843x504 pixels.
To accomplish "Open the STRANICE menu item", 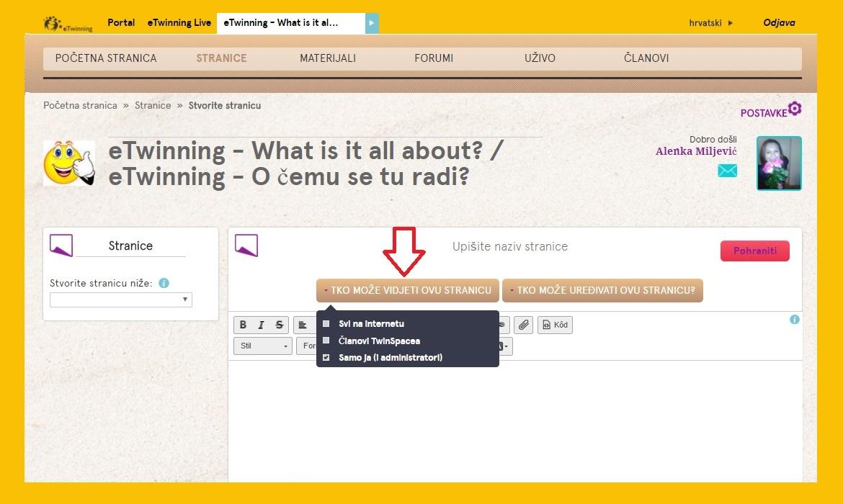I will (x=221, y=58).
